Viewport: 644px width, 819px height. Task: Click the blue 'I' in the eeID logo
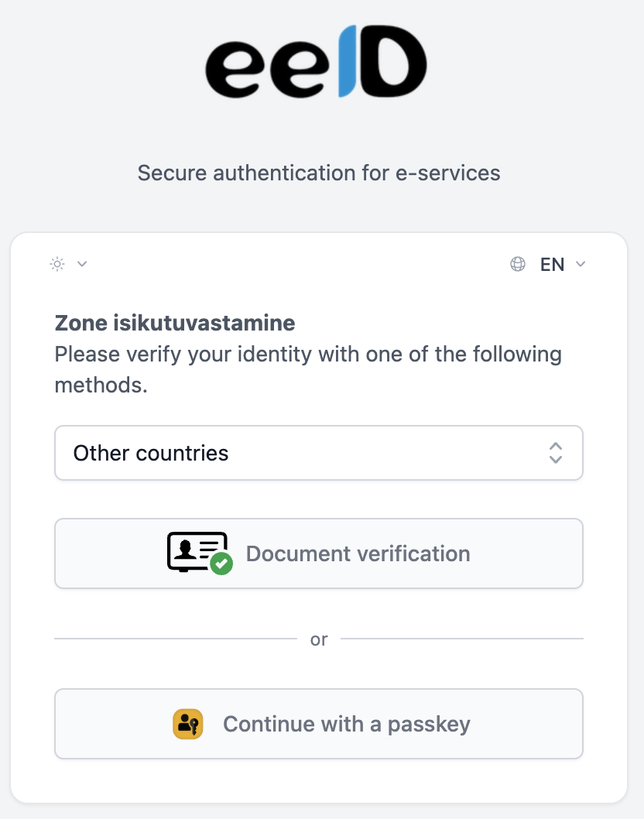[348, 62]
